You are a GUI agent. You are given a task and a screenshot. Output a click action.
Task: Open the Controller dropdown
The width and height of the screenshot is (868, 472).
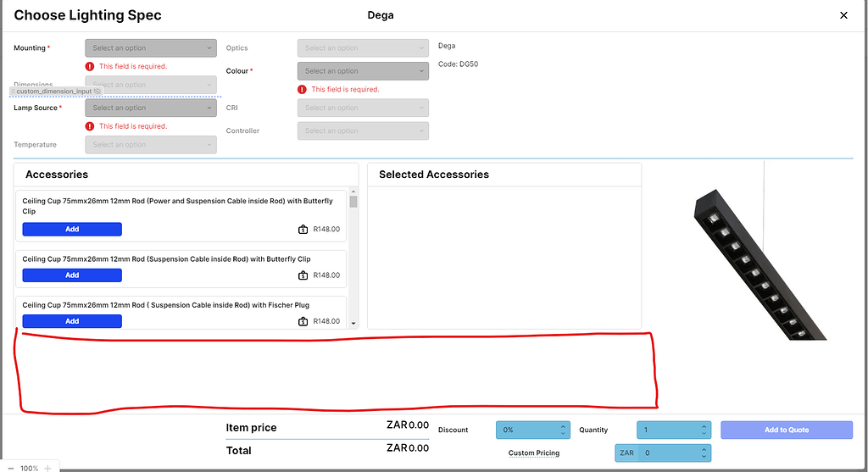363,130
